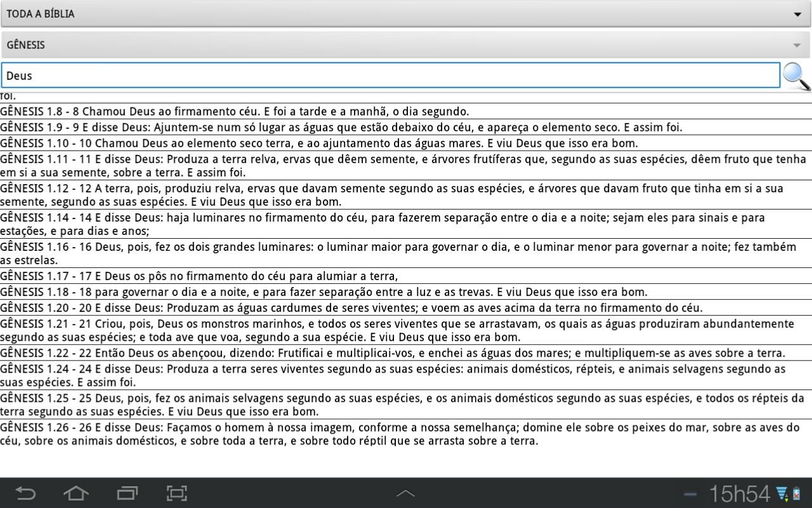812x508 pixels.
Task: Open verse GÊNESIS 1.17 result
Action: pos(406,276)
